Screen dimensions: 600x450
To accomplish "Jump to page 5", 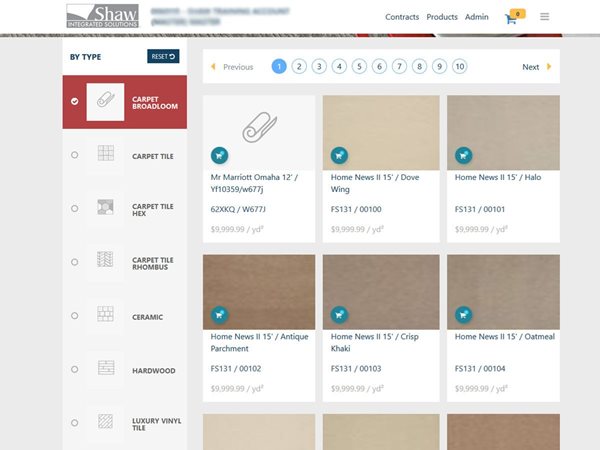I will tap(359, 67).
